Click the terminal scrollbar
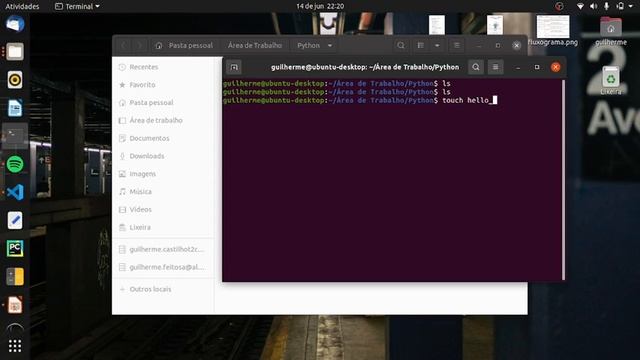Image resolution: width=640 pixels, height=360 pixels. 564,180
